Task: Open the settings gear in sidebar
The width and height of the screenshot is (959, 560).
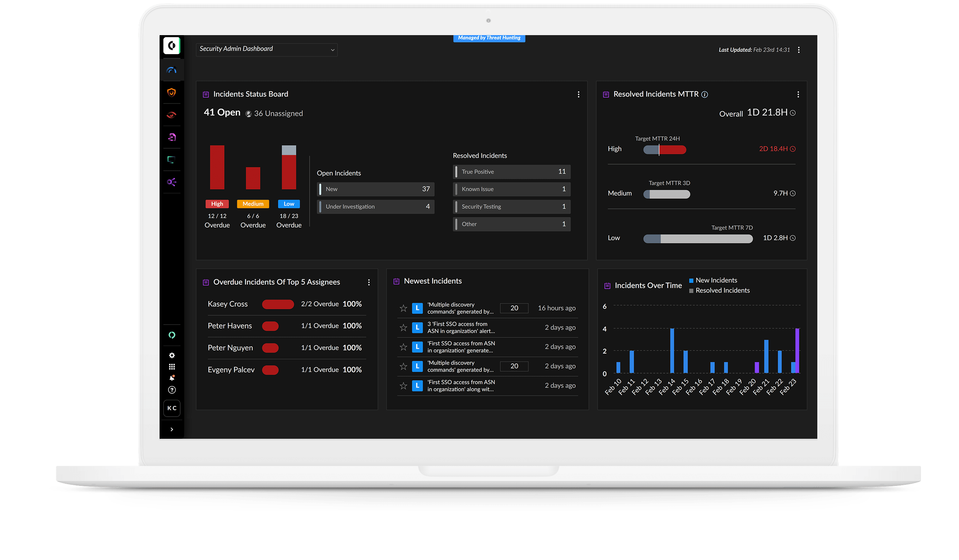Action: point(172,355)
